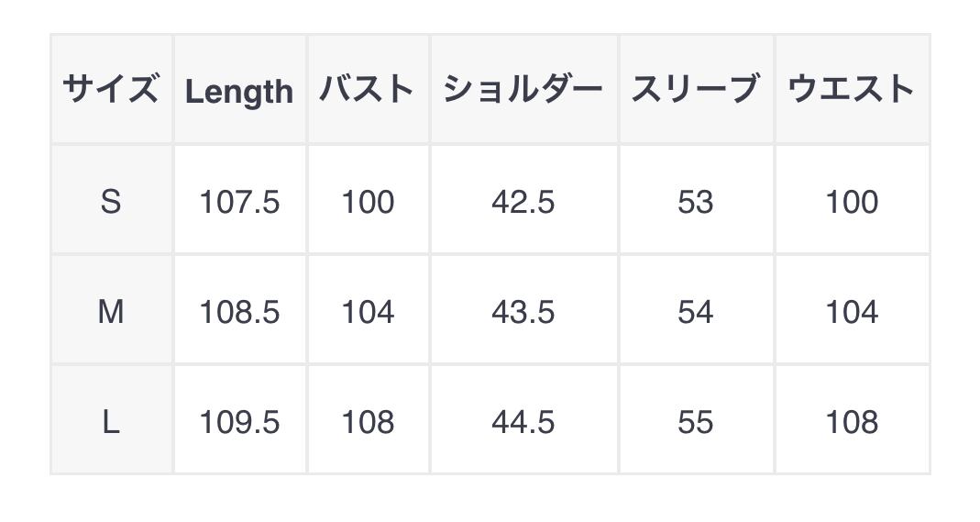Click the サイズ column header
Image resolution: width=980 pixels, height=522 pixels.
(x=111, y=90)
